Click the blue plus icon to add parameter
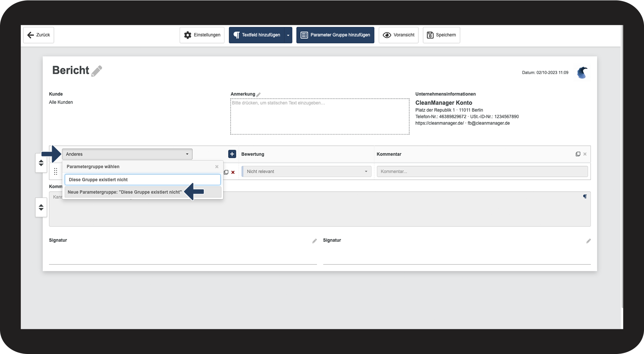644x354 pixels. [232, 154]
